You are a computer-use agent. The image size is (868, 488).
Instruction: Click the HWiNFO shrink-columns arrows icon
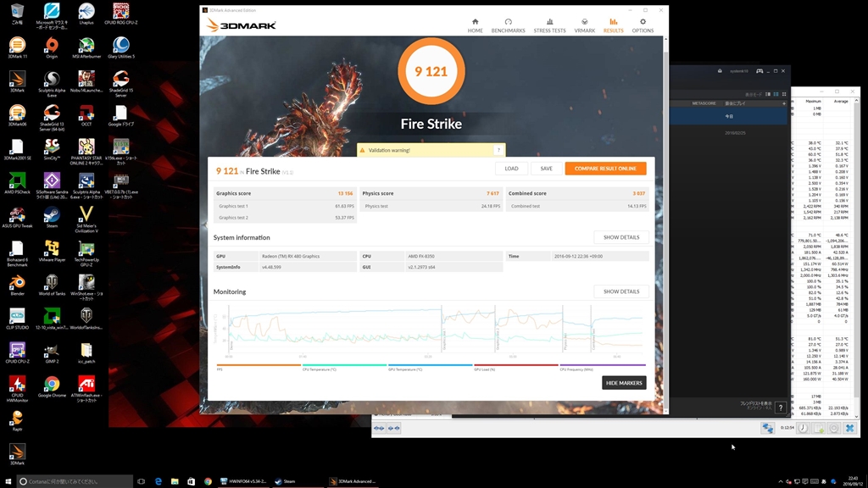393,428
